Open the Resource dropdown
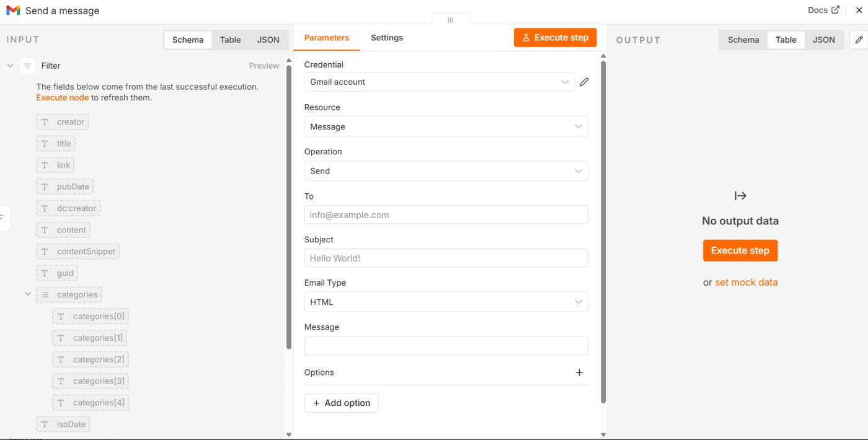The width and height of the screenshot is (868, 440). (446, 126)
